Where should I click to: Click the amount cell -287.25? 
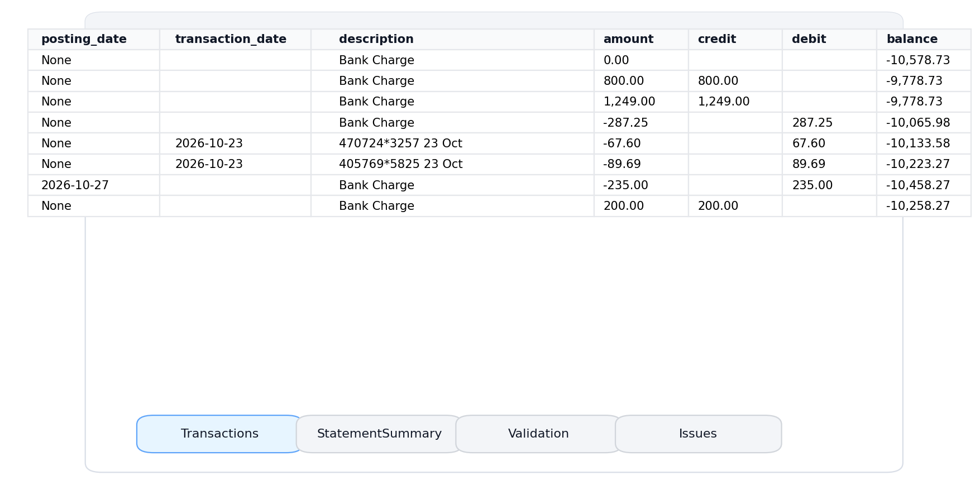(641, 123)
